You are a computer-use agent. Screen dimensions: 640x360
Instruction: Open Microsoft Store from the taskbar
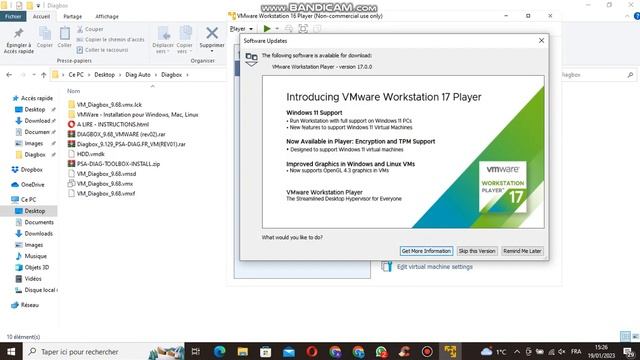click(x=265, y=351)
